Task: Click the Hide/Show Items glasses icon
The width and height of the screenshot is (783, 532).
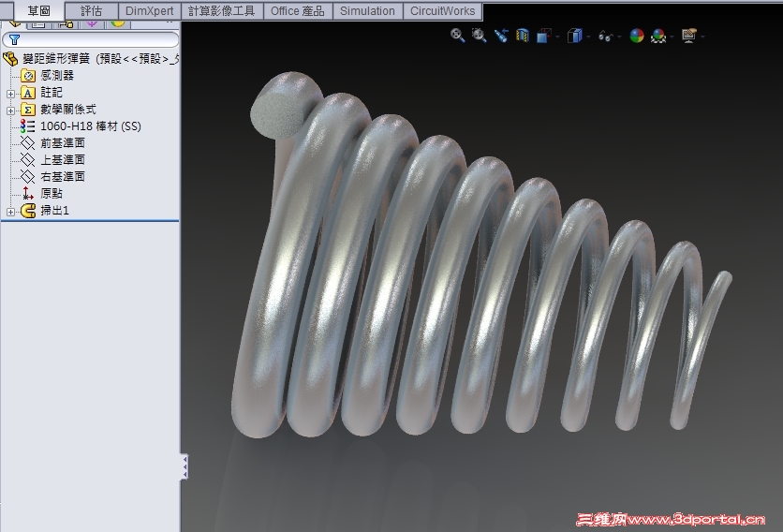Action: 606,36
